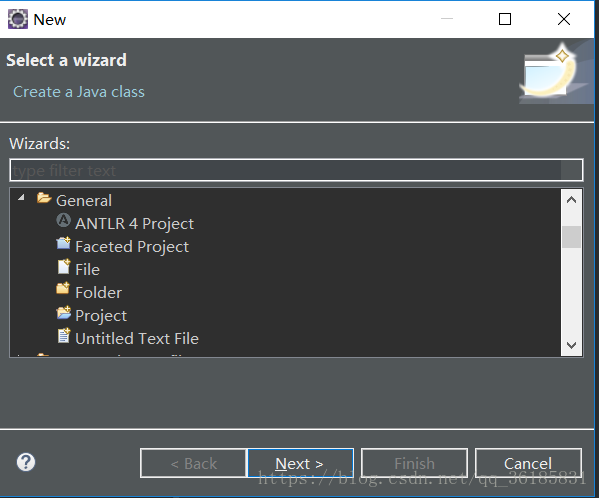
Task: Select the Project wizard label
Action: pos(101,316)
